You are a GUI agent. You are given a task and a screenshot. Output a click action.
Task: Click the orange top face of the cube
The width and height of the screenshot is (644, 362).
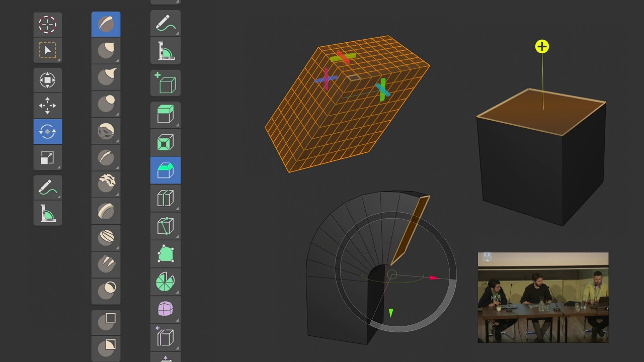pos(541,112)
